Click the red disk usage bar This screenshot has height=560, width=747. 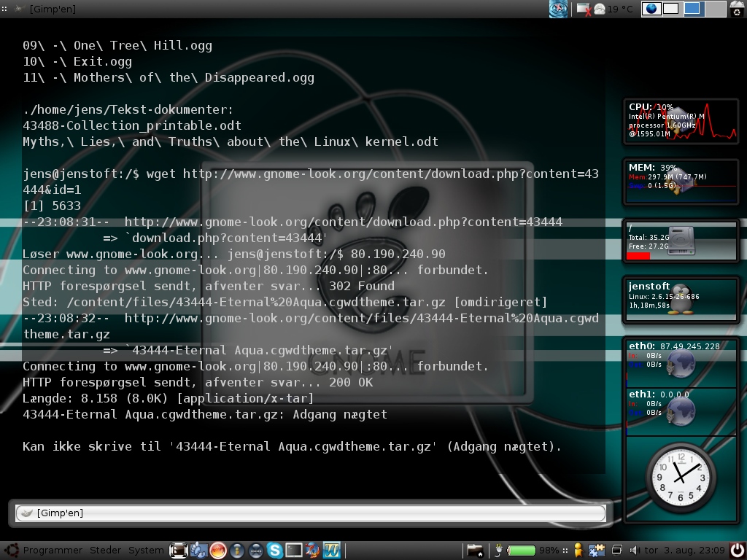pos(638,256)
